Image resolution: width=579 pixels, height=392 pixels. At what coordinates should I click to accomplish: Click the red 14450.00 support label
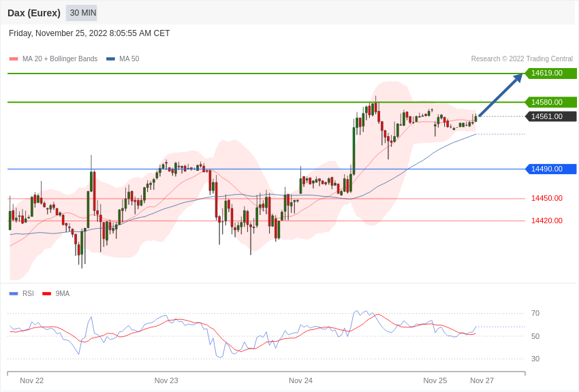[x=547, y=199]
